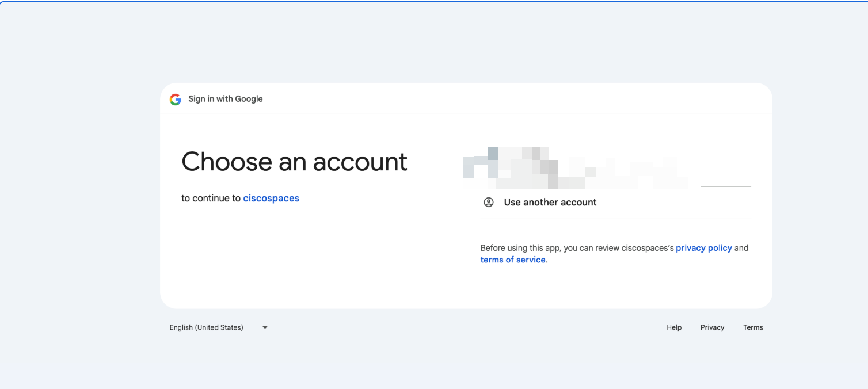This screenshot has width=868, height=389.
Task: Expand the language picker to change locale
Action: pyautogui.click(x=219, y=327)
